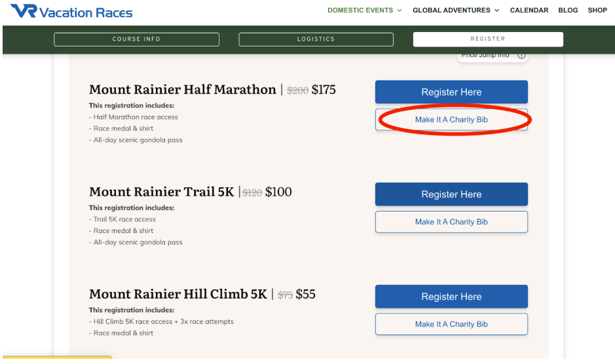Switch to the Logistics tab

316,39
